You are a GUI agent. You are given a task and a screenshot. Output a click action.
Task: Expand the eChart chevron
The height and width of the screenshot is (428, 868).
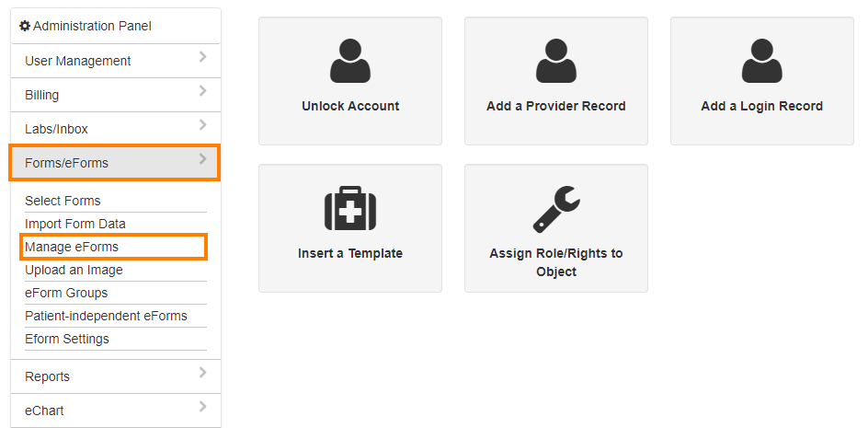(x=202, y=407)
